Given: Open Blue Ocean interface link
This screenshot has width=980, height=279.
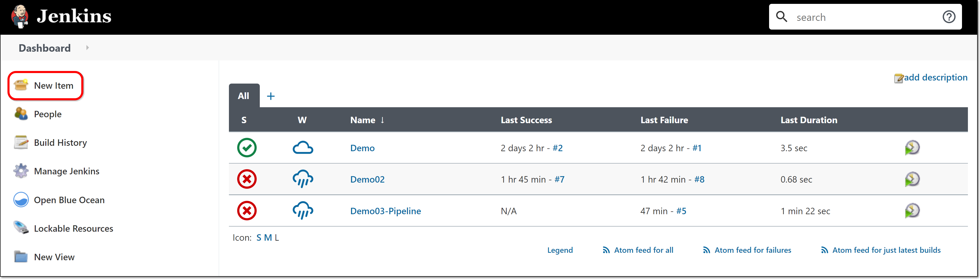Looking at the screenshot, I should (x=69, y=200).
